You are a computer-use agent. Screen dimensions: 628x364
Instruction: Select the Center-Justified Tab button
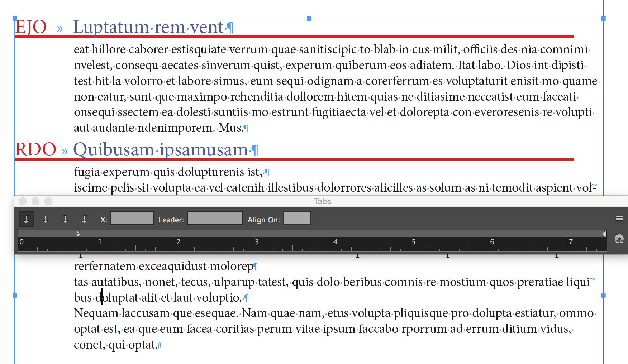coord(46,219)
